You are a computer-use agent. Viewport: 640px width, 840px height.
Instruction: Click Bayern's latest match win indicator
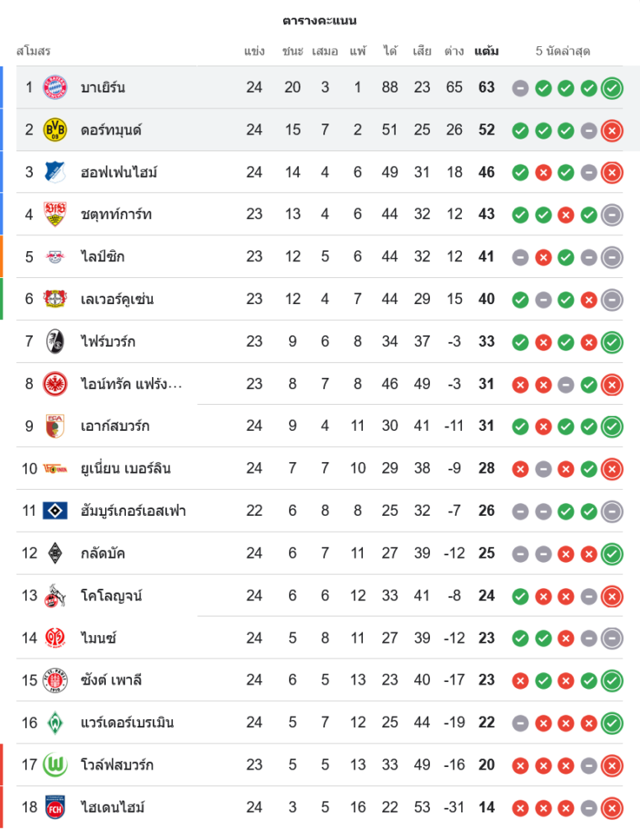click(612, 87)
